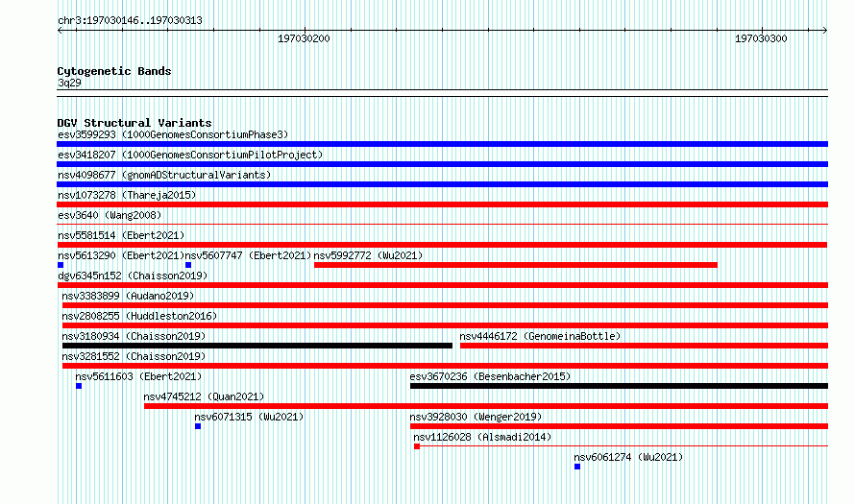Click the nsv3281552 (Chaisson2019) label
Image resolution: width=855 pixels, height=504 pixels.
134,356
